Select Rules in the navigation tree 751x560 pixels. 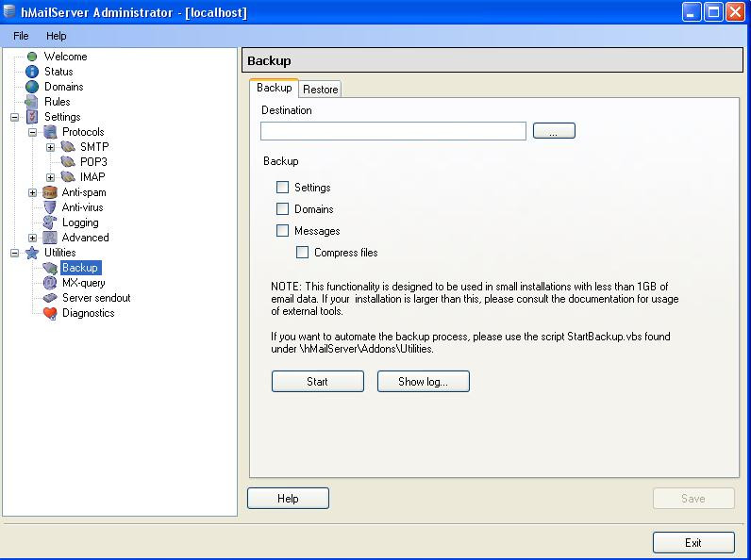[x=57, y=102]
